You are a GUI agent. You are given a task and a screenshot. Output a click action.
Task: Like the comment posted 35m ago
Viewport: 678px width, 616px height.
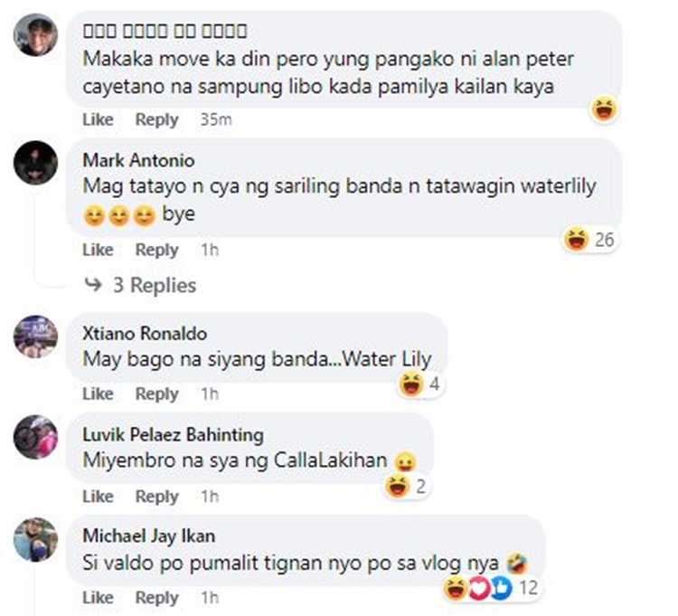pyautogui.click(x=98, y=119)
